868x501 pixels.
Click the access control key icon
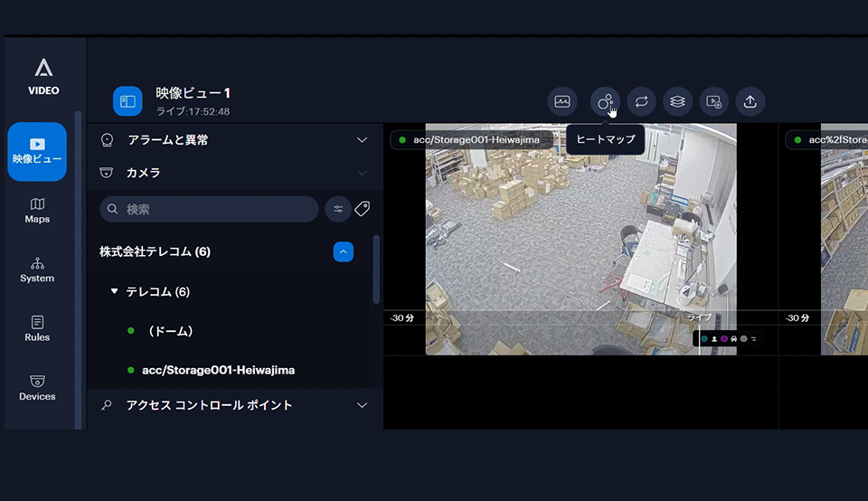[x=107, y=405]
